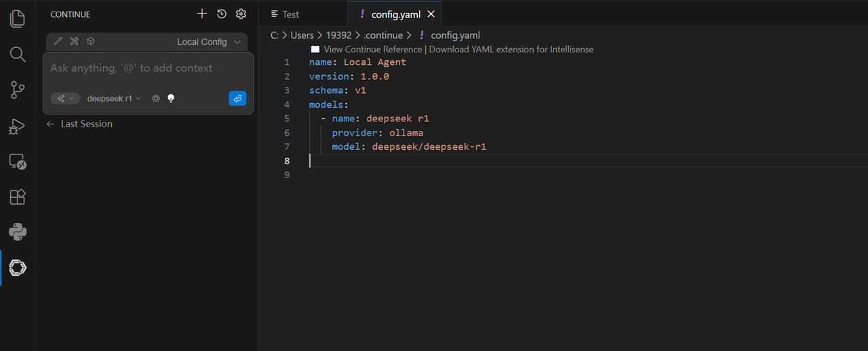The width and height of the screenshot is (868, 351).
Task: Select the Continue extension icon
Action: click(x=18, y=268)
